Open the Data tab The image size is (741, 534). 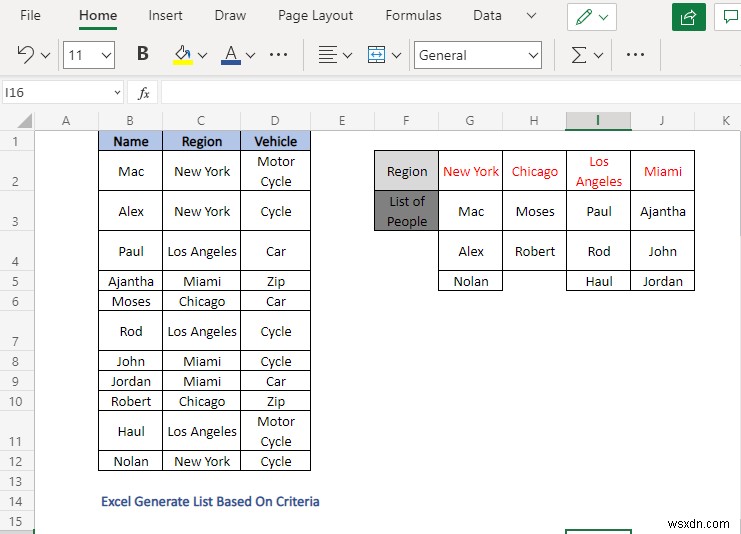tap(487, 16)
